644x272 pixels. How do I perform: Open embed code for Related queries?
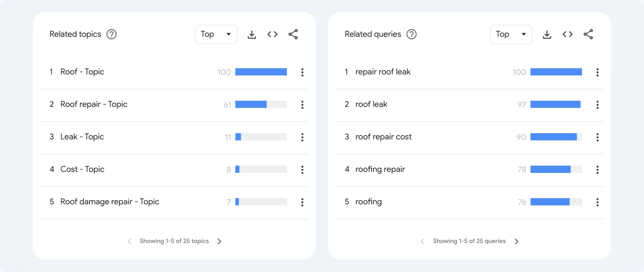coord(567,34)
